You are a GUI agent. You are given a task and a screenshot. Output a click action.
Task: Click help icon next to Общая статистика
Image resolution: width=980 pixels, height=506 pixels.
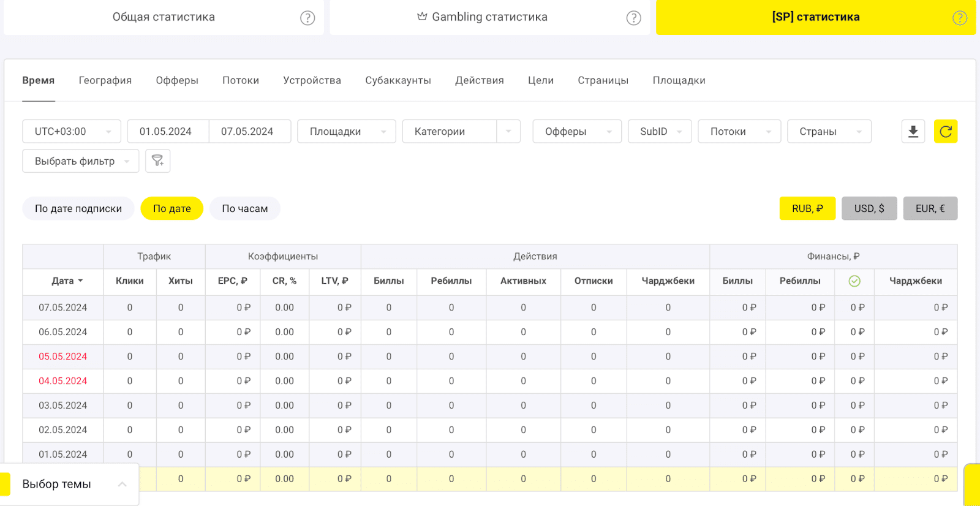(307, 18)
